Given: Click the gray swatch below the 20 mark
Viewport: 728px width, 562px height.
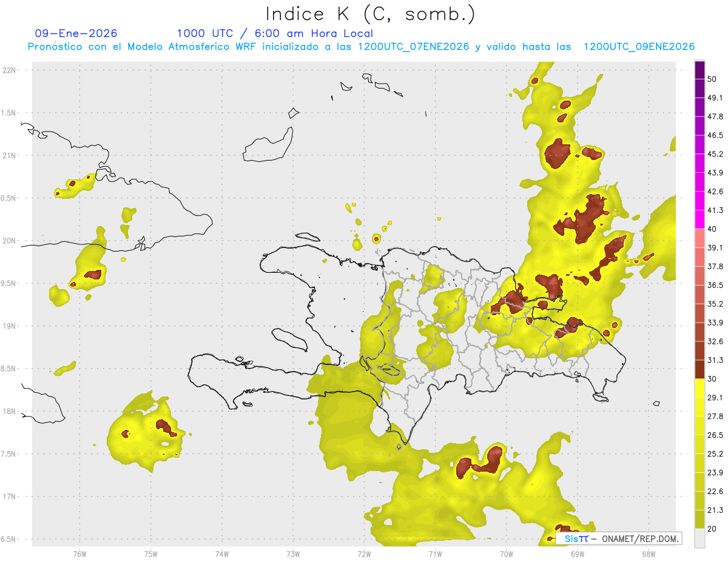Looking at the screenshot, I should click(x=700, y=538).
